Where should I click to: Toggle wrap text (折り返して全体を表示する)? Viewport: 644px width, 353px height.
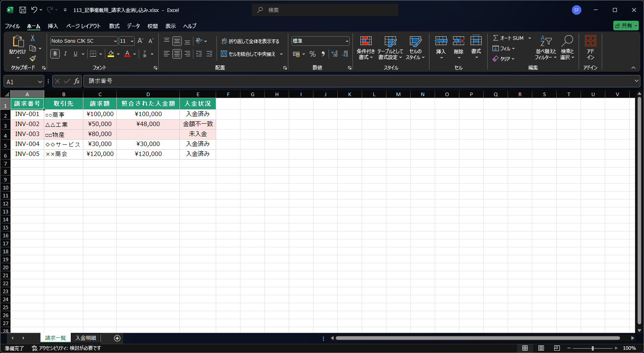250,41
